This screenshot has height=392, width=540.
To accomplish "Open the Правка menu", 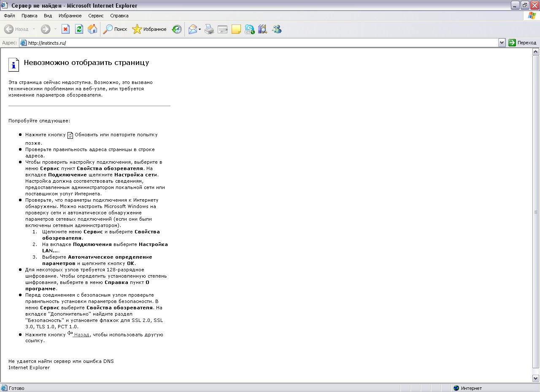I will pyautogui.click(x=30, y=16).
